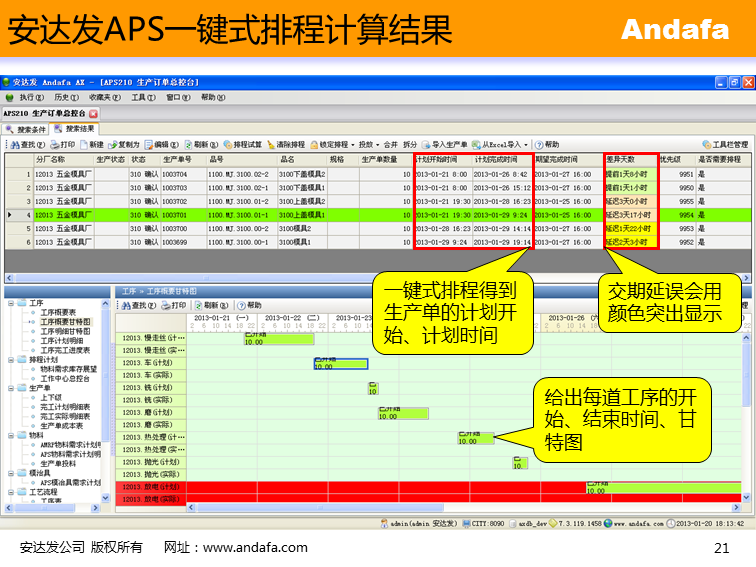Image resolution: width=756 pixels, height=567 pixels.
Task: Open the 从Excel导入 dropdown
Action: pos(525,144)
